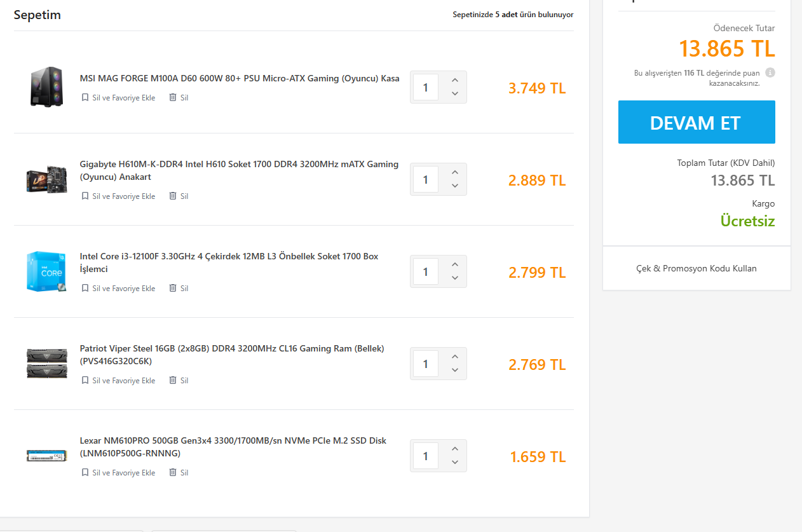The image size is (802, 532).
Task: Click 'Toplam Tutar (KDV Dahil)' label
Action: (726, 163)
